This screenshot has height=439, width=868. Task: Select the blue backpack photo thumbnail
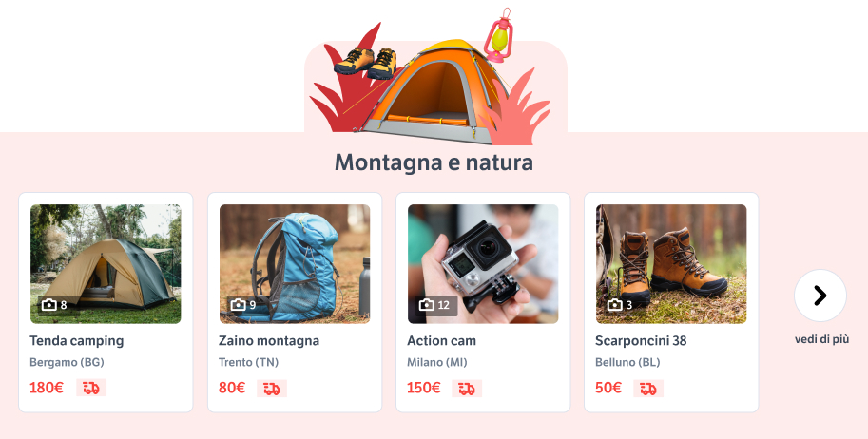coord(295,264)
